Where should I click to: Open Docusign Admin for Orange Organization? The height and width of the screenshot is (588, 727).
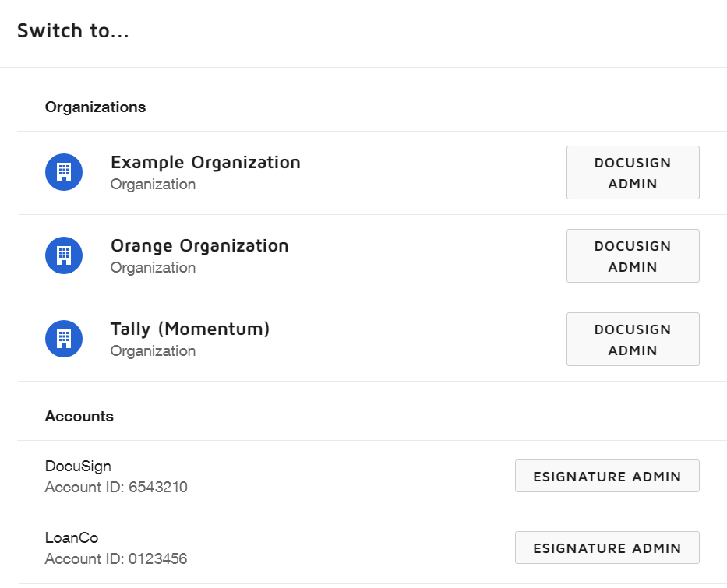pos(633,255)
